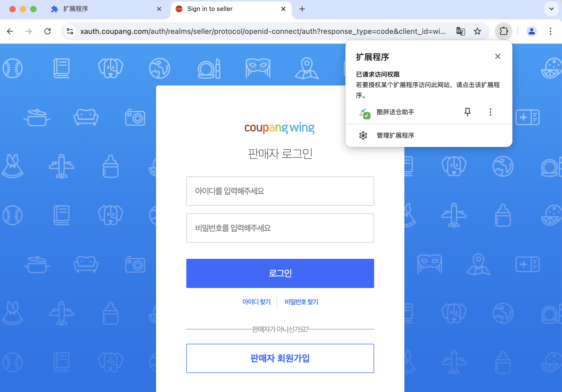Reload the current page
The image size is (562, 392).
click(48, 31)
